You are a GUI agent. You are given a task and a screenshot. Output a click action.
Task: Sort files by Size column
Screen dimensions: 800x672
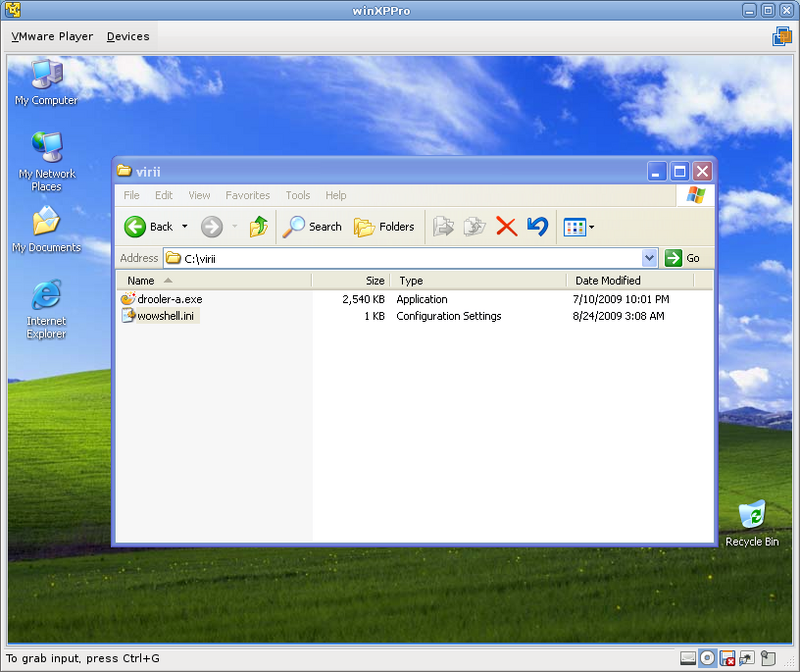click(351, 280)
